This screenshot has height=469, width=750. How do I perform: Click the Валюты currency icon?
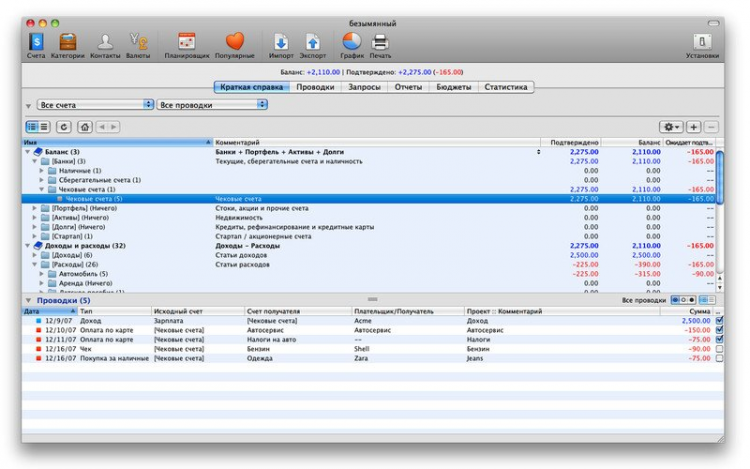[x=138, y=42]
